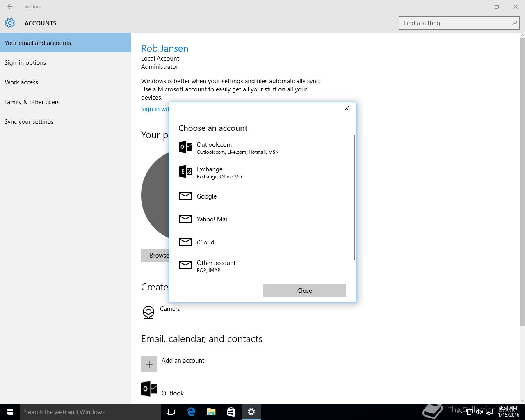
Task: Launch Microsoft Edge from taskbar
Action: [191, 412]
